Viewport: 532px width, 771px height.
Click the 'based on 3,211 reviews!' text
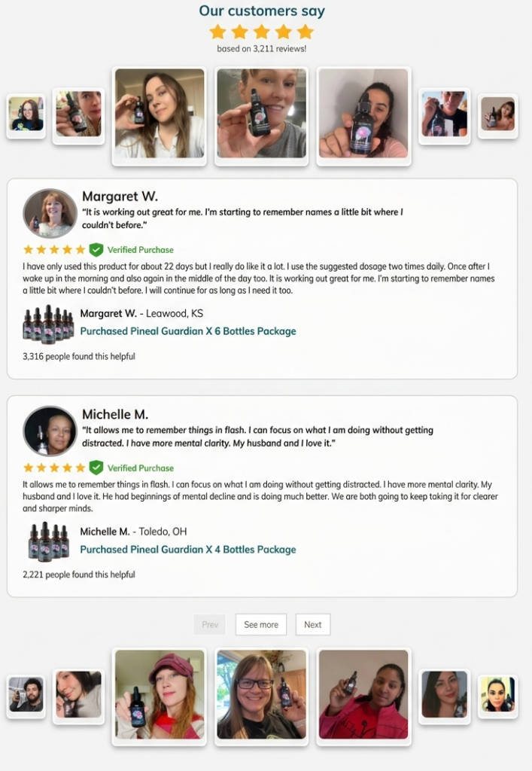[261, 49]
